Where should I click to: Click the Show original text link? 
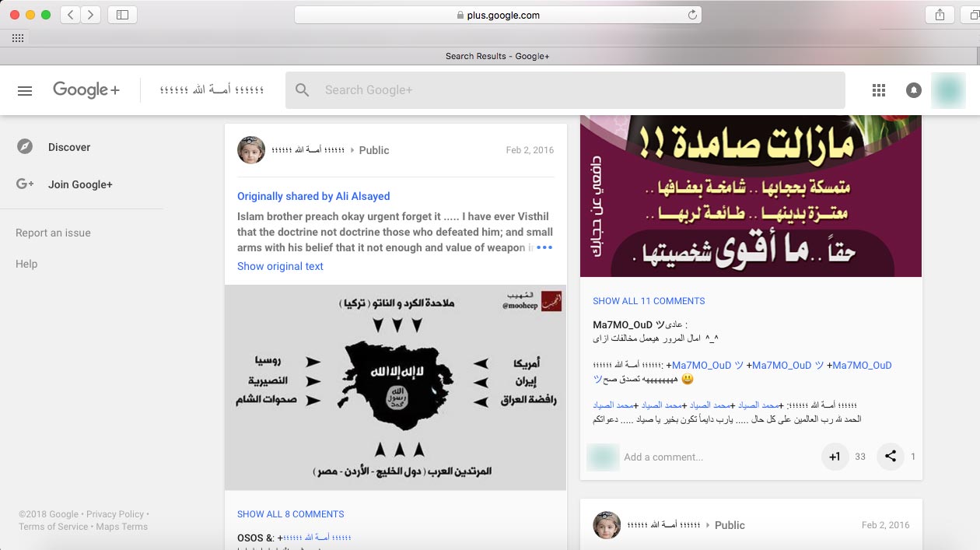pos(280,266)
